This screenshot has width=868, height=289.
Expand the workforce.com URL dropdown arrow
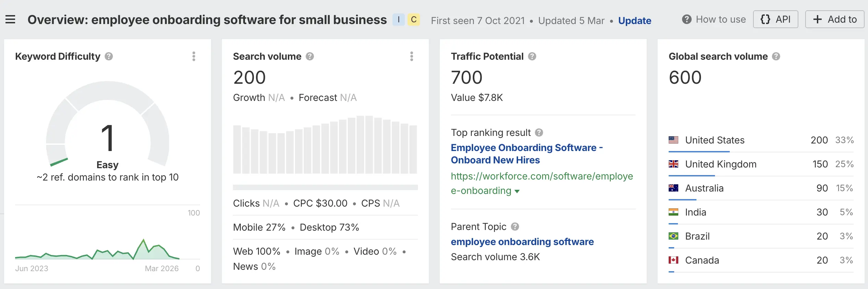(517, 191)
